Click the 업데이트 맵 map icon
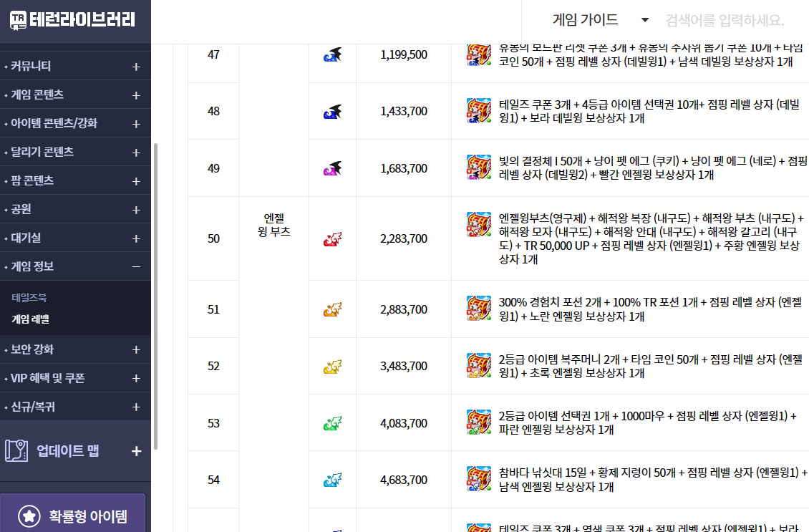Viewport: 809px width, 532px height. [16, 450]
